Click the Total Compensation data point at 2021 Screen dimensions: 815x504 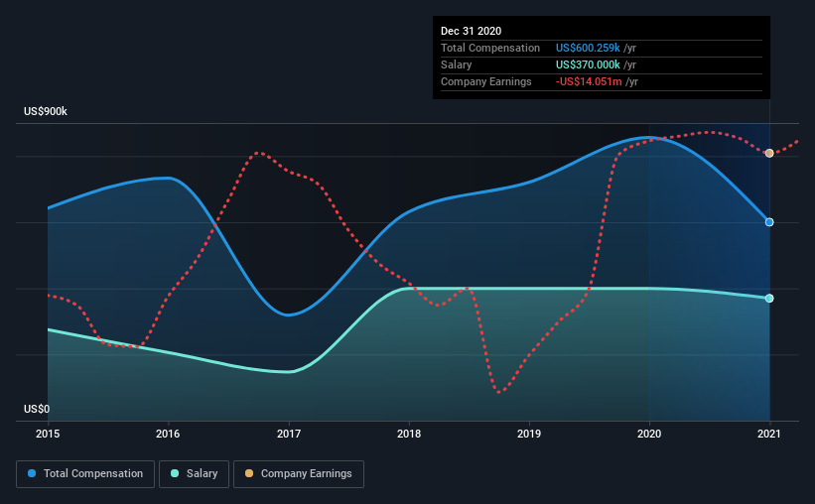point(769,222)
